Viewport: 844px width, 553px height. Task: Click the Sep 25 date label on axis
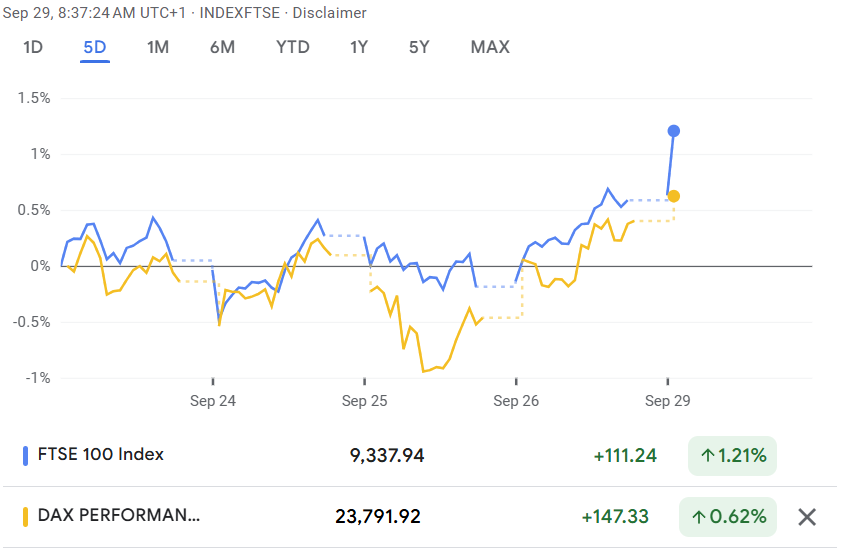point(364,400)
